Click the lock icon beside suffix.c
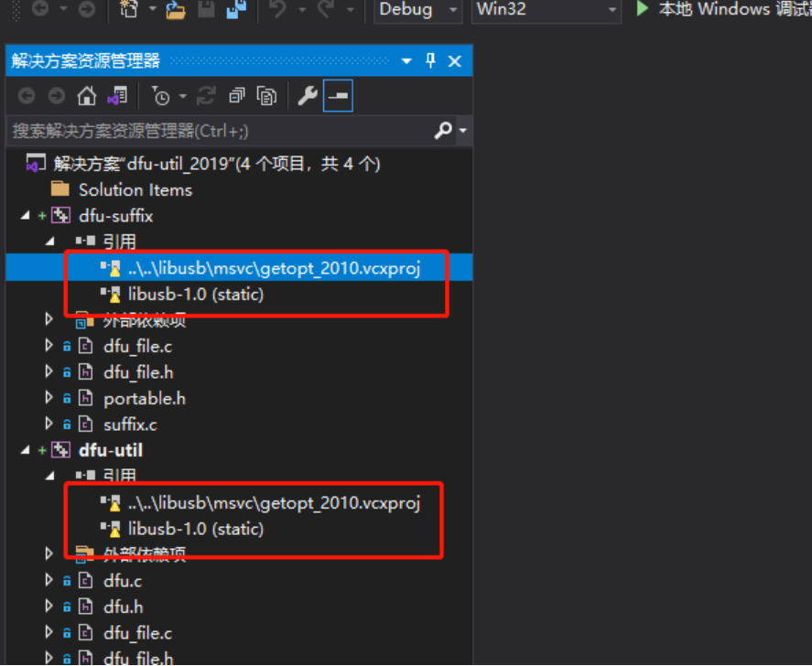812x666 pixels. [x=66, y=424]
